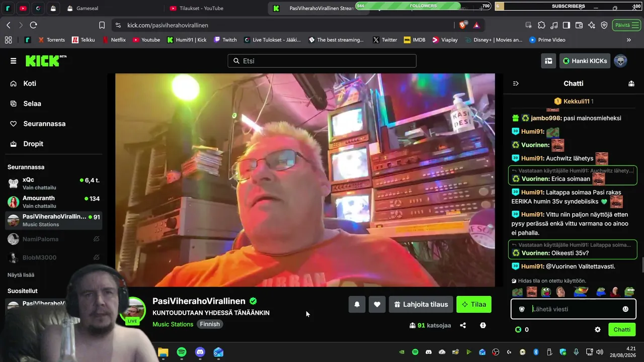The width and height of the screenshot is (644, 362).
Task: Open the Music Stations category link
Action: pos(173,324)
